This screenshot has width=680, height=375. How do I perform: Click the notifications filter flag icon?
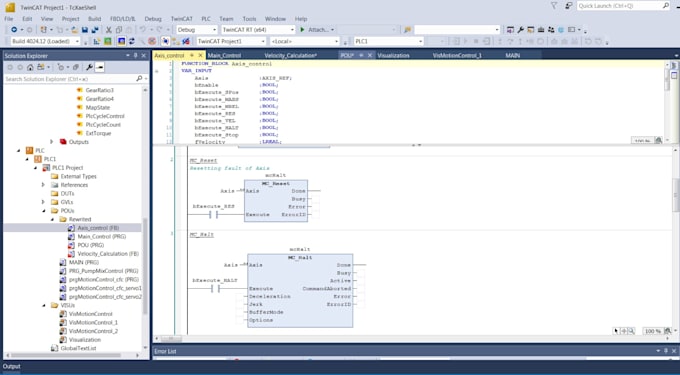click(x=554, y=6)
